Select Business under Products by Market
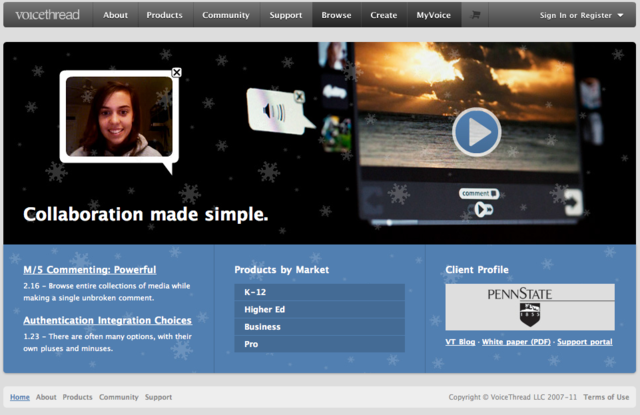Viewport: 640px width, 415px height. 319,327
